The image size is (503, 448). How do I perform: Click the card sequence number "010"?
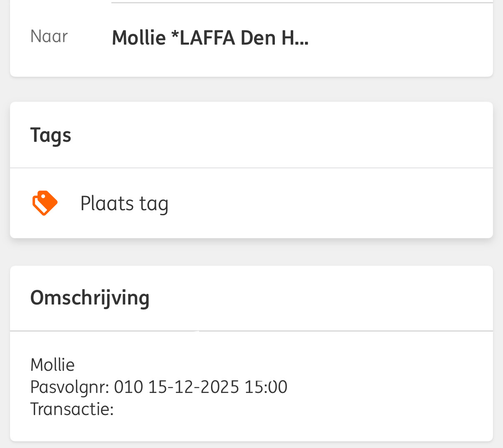pos(128,387)
